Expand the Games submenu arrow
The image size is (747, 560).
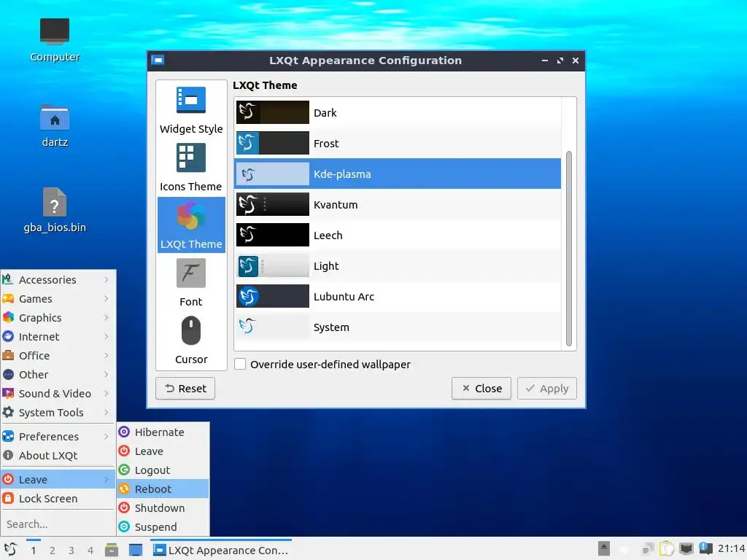tap(107, 298)
